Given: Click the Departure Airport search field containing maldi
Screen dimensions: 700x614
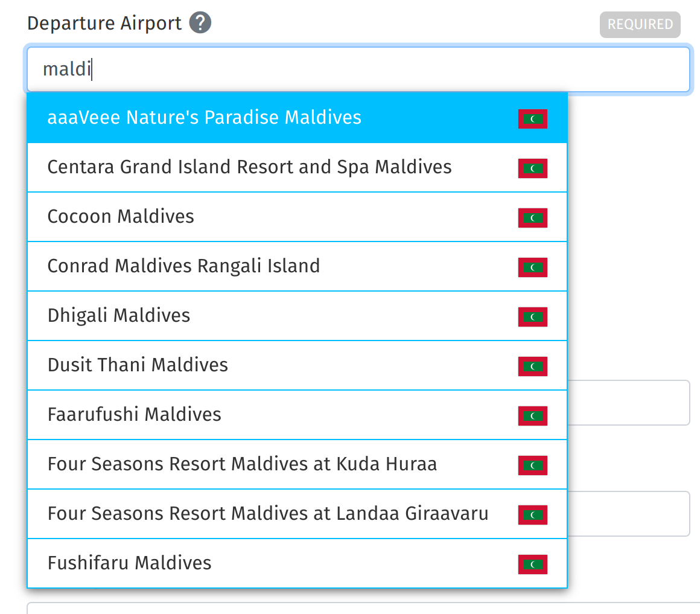Looking at the screenshot, I should (x=358, y=69).
